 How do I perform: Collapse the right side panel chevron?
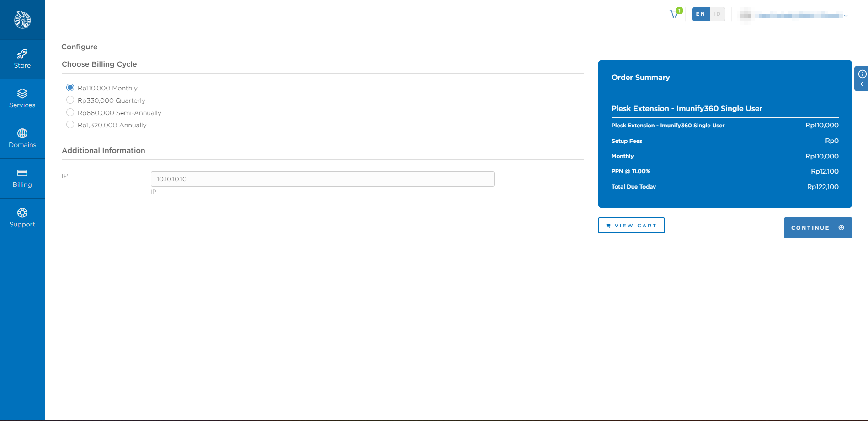click(862, 84)
